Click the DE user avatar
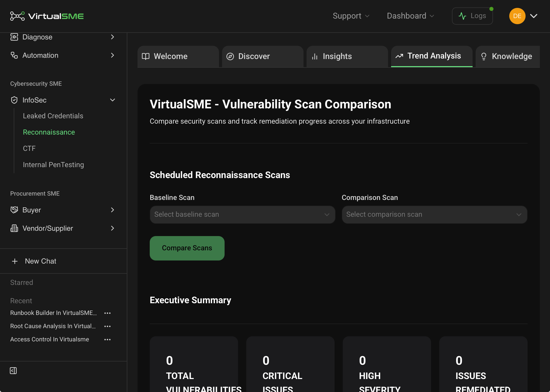The image size is (550, 392). (517, 16)
